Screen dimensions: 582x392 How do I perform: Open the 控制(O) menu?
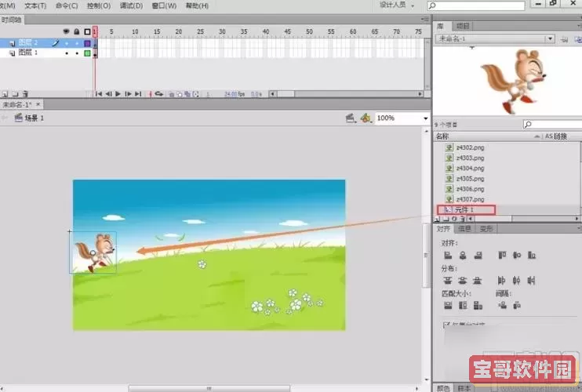(99, 5)
